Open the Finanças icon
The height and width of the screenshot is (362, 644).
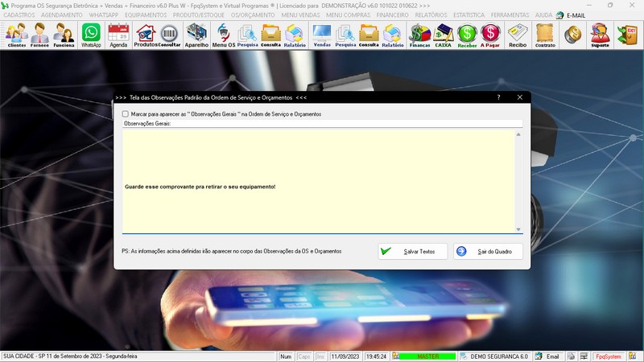419,35
